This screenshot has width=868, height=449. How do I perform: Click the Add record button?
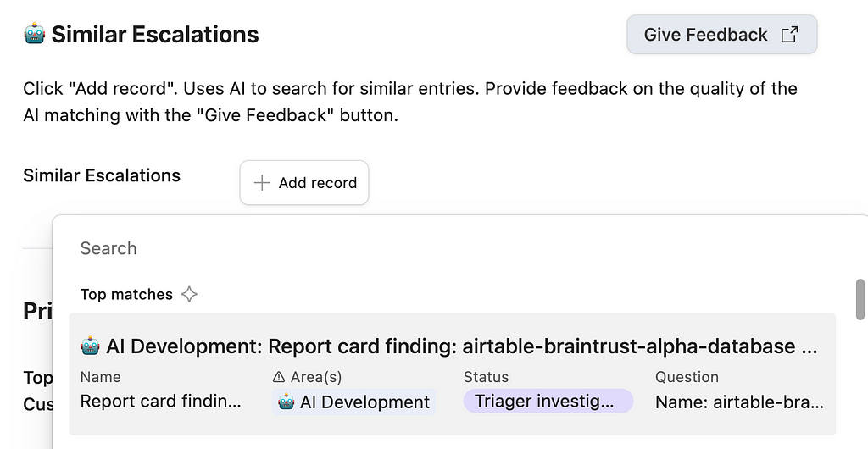(304, 183)
